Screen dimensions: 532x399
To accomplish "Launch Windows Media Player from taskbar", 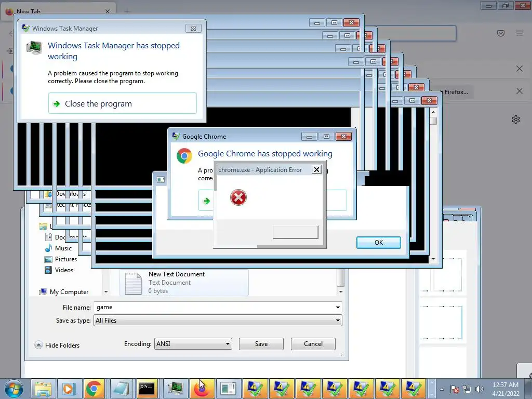I will tap(69, 389).
